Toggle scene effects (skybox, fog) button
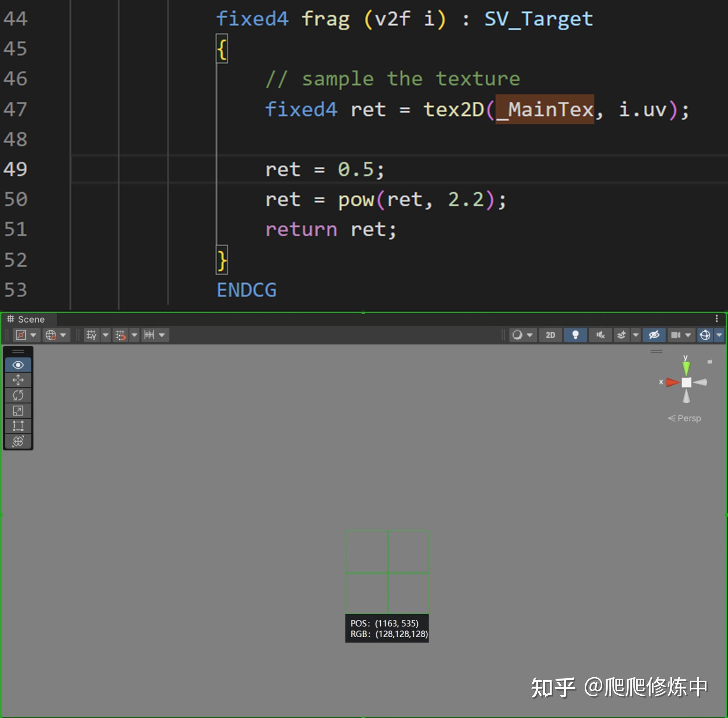 tap(622, 335)
